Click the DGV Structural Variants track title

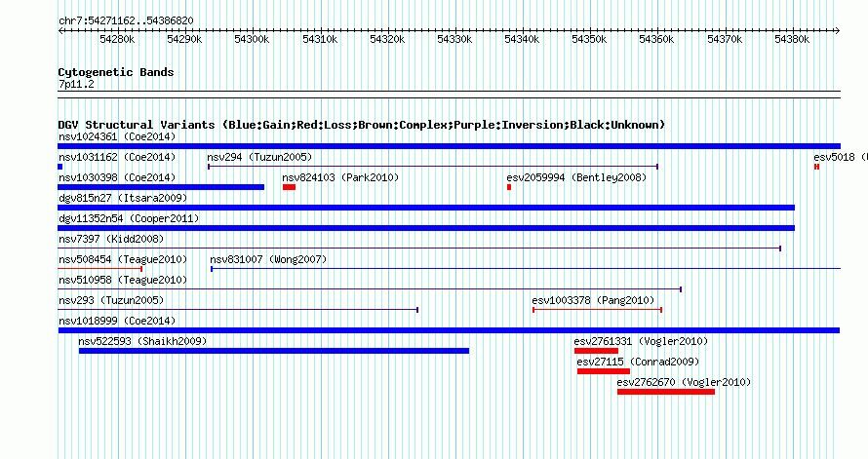pyautogui.click(x=362, y=125)
